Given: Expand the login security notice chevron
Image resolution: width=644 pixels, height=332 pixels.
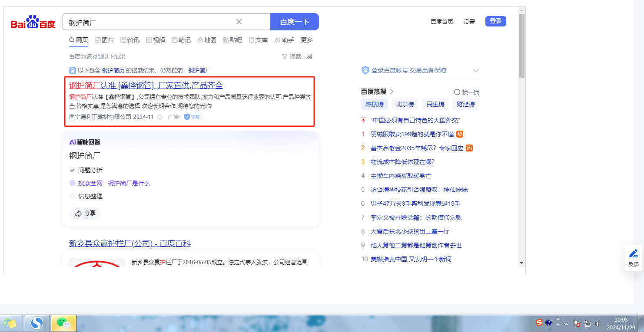Looking at the screenshot, I should (x=476, y=71).
